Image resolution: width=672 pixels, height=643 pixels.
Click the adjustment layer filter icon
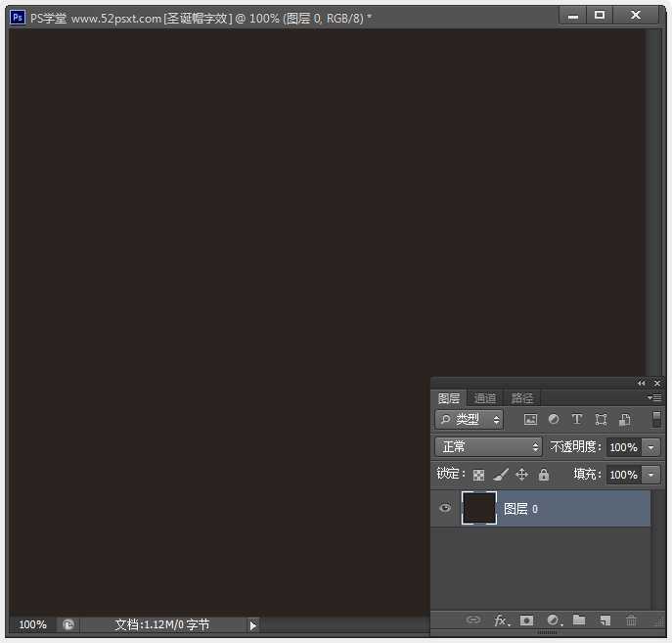(x=554, y=419)
